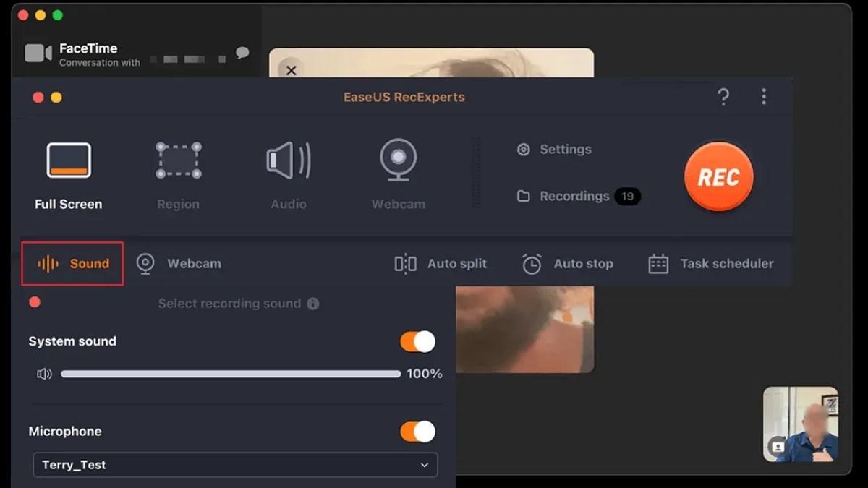Click the EaseUS RecExperts window title
The width and height of the screenshot is (868, 488).
(x=404, y=97)
